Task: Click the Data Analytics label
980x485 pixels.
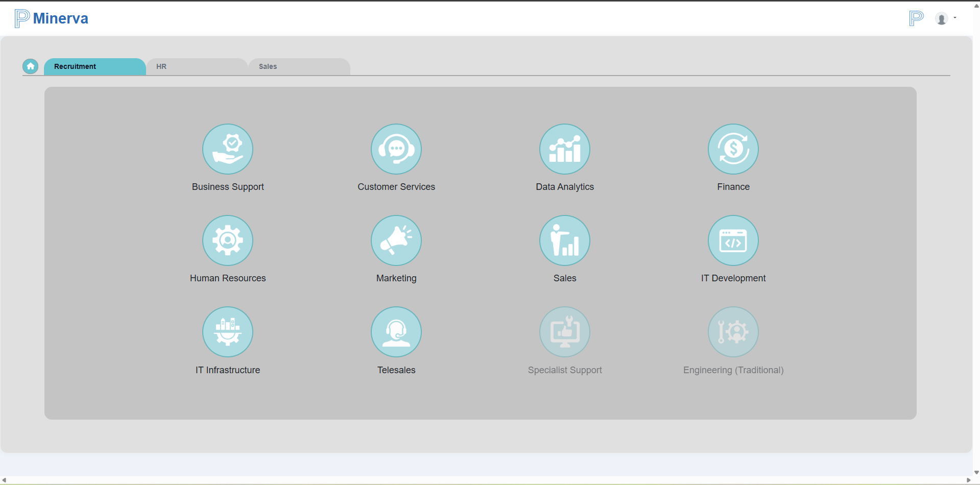Action: click(x=565, y=187)
